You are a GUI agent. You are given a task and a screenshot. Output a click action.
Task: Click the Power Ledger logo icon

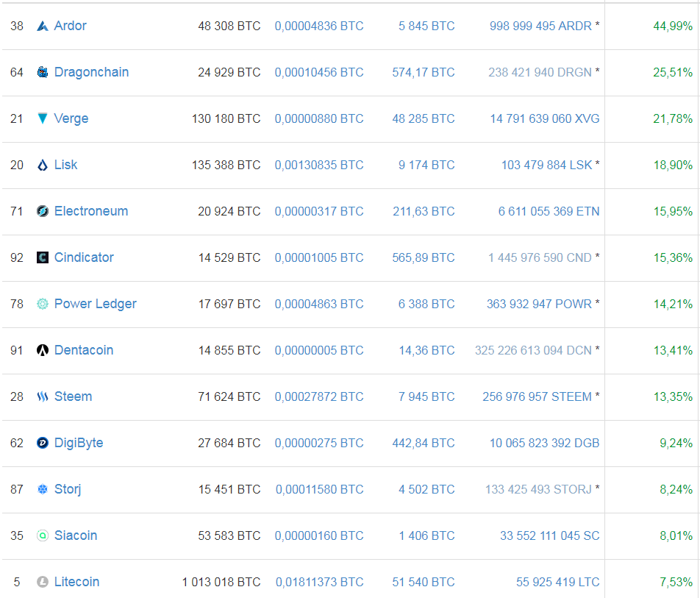43,304
